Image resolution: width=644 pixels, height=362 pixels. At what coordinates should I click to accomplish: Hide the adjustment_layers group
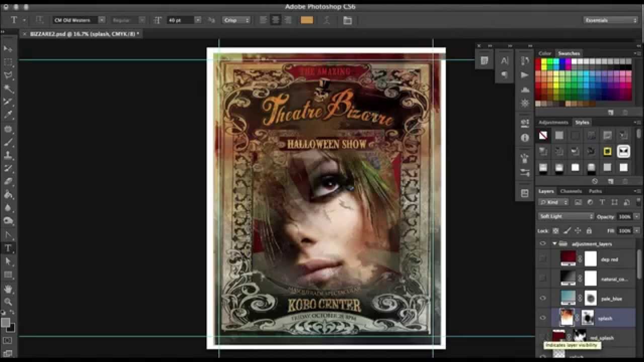[542, 244]
